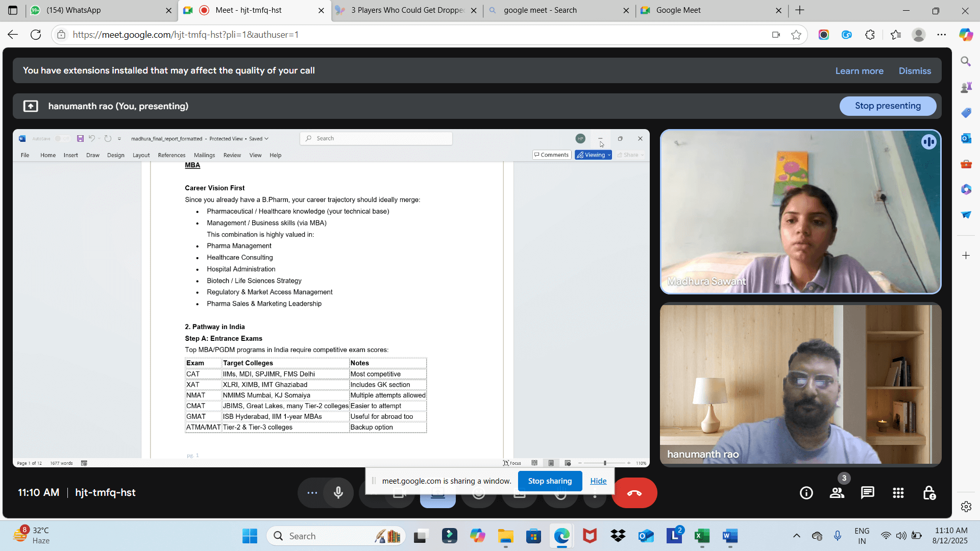Click the Word zoom slider handle
The width and height of the screenshot is (980, 551).
605,463
